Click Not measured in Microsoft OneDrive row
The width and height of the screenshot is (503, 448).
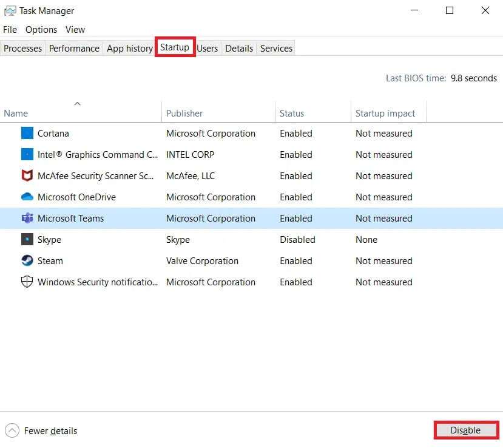point(383,197)
